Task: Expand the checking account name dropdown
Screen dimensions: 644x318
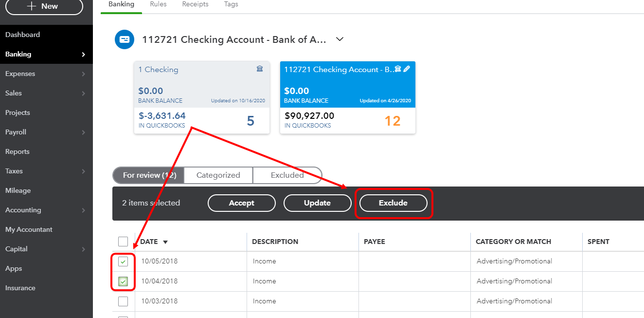Action: [x=339, y=39]
